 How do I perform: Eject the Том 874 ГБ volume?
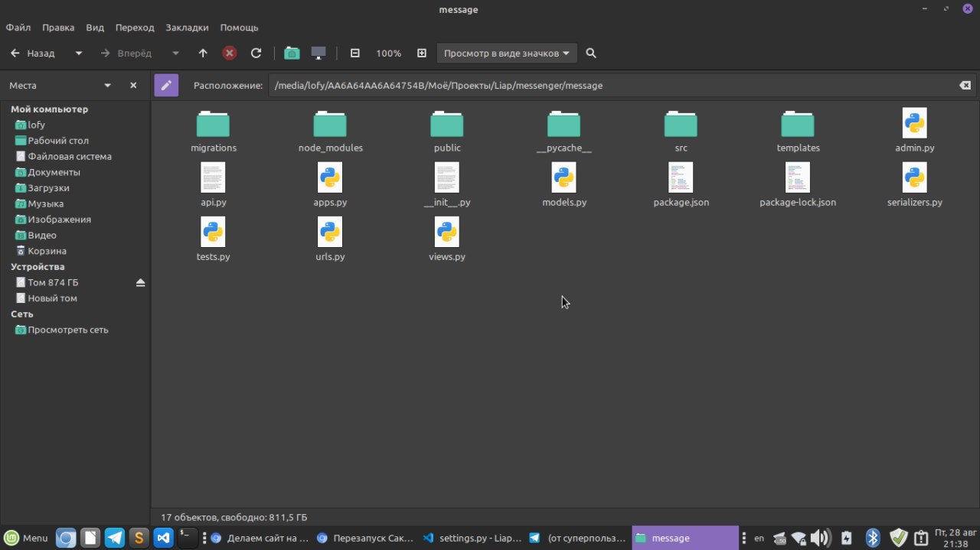coord(140,282)
